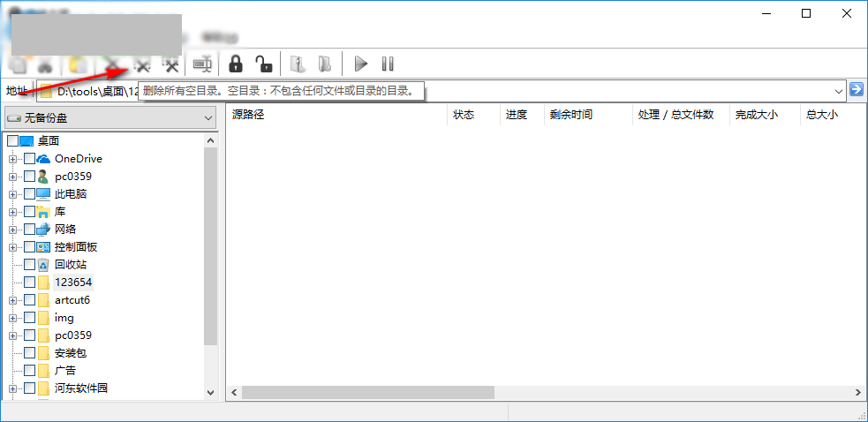868x422 pixels.
Task: Expand the img folder node
Action: tap(12, 319)
